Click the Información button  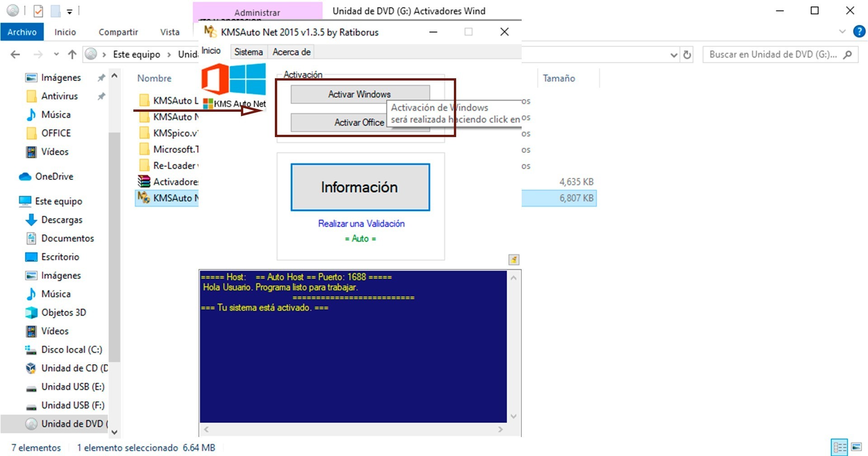(x=360, y=187)
